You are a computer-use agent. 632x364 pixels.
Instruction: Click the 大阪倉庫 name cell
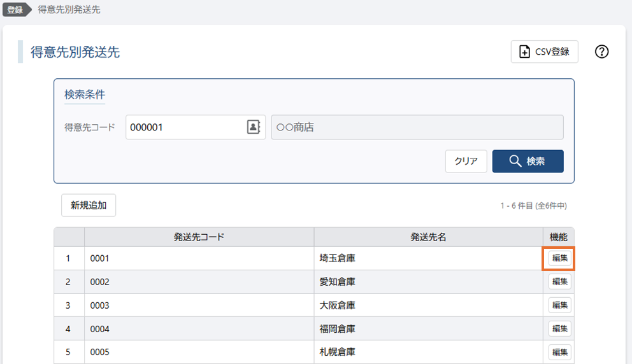coord(429,305)
